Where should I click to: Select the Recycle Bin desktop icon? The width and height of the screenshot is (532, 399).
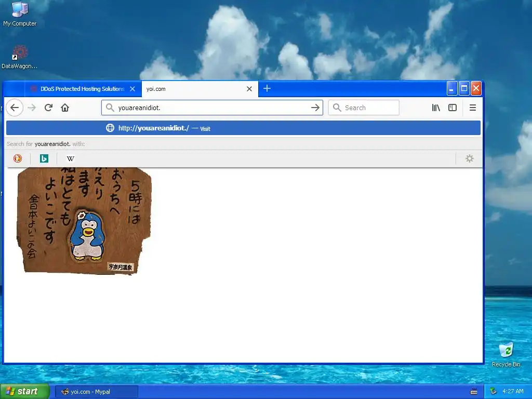506,355
